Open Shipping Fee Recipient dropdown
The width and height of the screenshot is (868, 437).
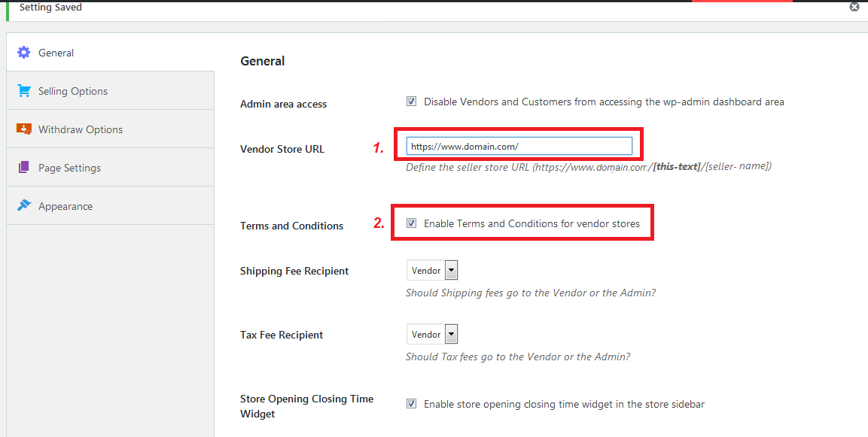pos(432,271)
